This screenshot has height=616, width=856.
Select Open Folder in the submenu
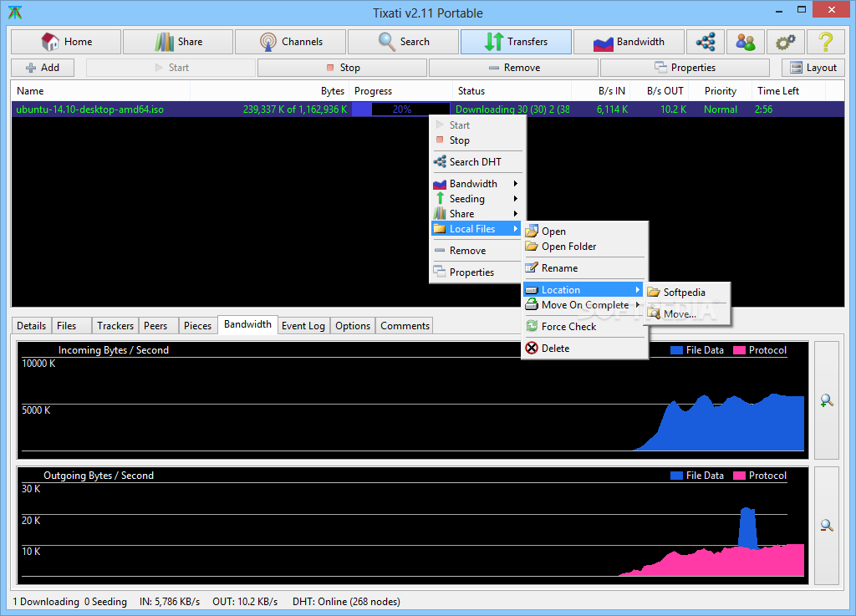(x=584, y=247)
